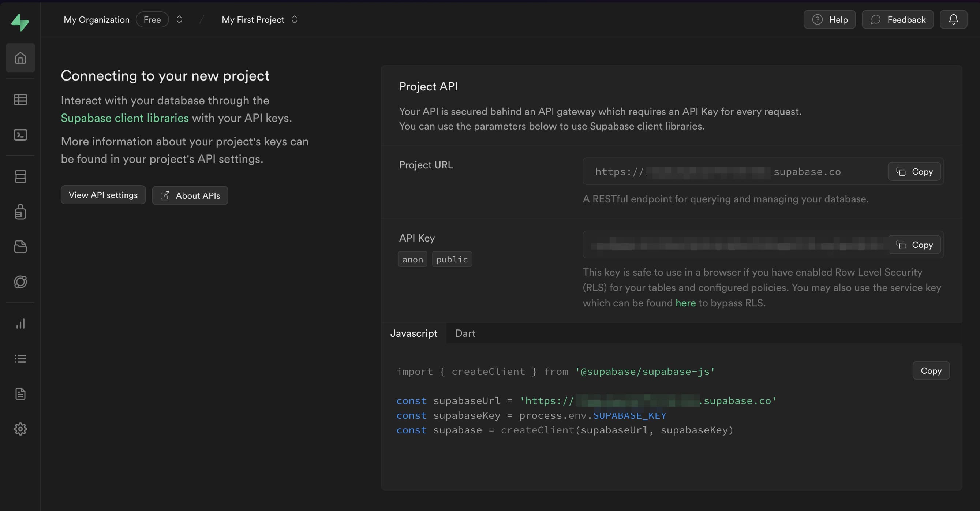
Task: Open the Table Editor sidebar icon
Action: [x=20, y=100]
